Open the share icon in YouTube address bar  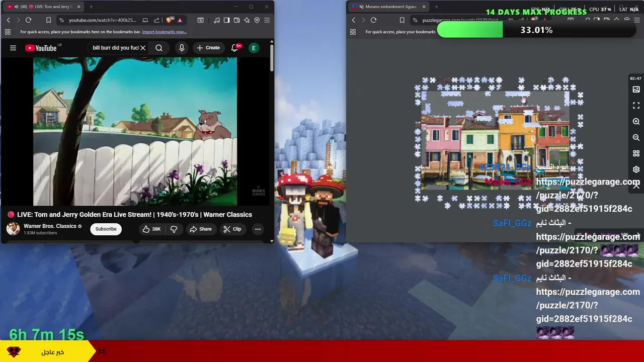coord(156,20)
